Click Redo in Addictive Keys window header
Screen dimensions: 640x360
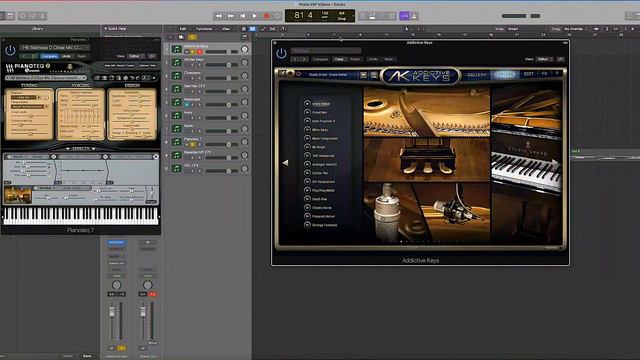coord(389,59)
